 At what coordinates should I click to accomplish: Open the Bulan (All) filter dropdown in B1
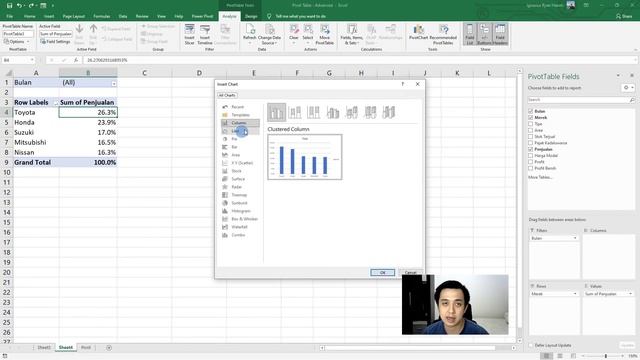(114, 83)
